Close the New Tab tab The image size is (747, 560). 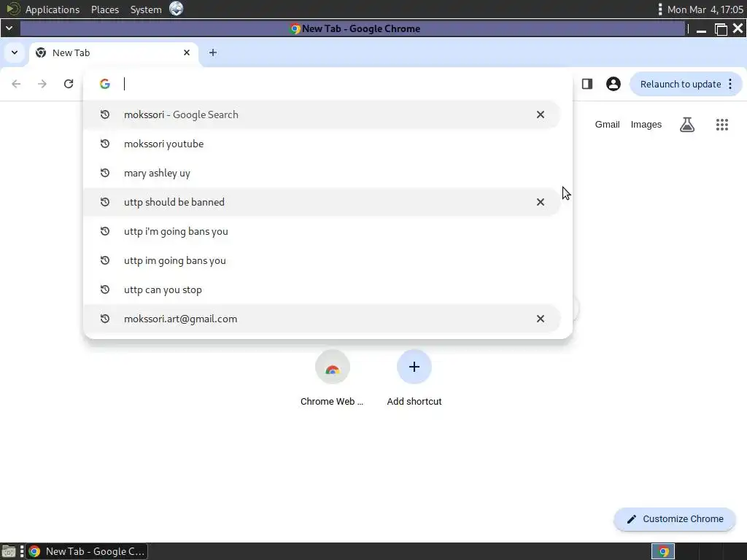[187, 52]
